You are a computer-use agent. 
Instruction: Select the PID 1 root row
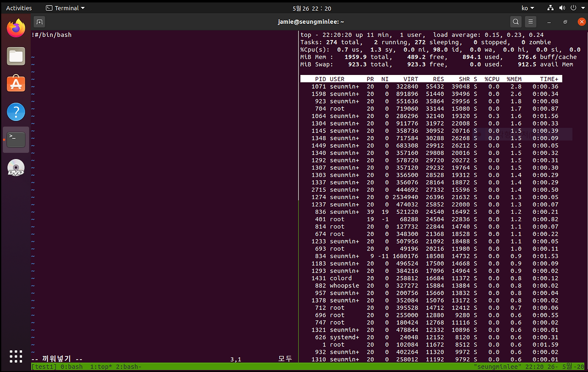point(431,344)
